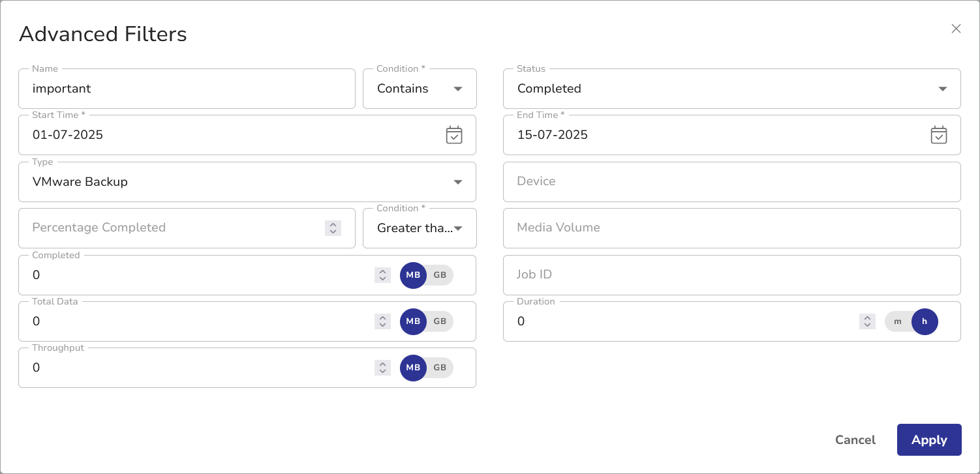Set Duration unit to minutes
Image resolution: width=980 pixels, height=474 pixels.
pyautogui.click(x=898, y=321)
